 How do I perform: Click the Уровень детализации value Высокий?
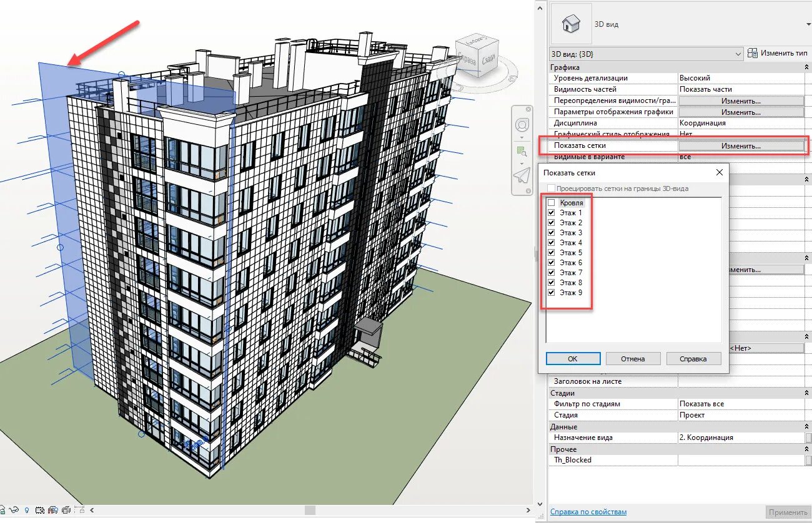tap(741, 78)
